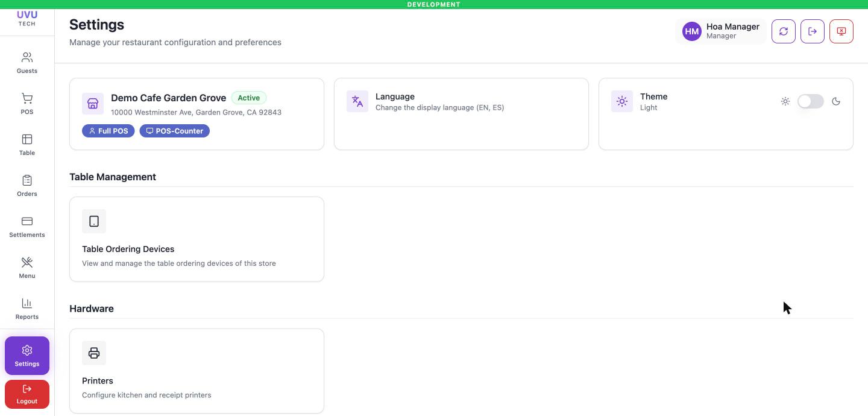This screenshot has height=416, width=868.
Task: Open the Orders clipboard page
Action: pos(27,186)
